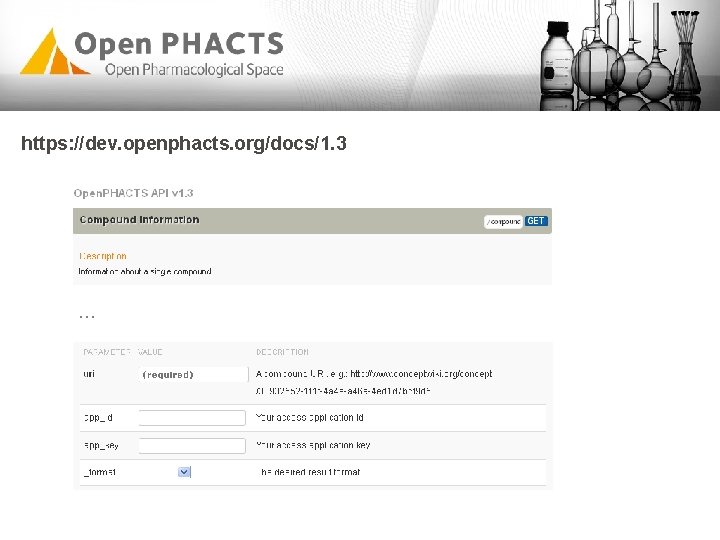Click the app_id parameter name

[98, 418]
